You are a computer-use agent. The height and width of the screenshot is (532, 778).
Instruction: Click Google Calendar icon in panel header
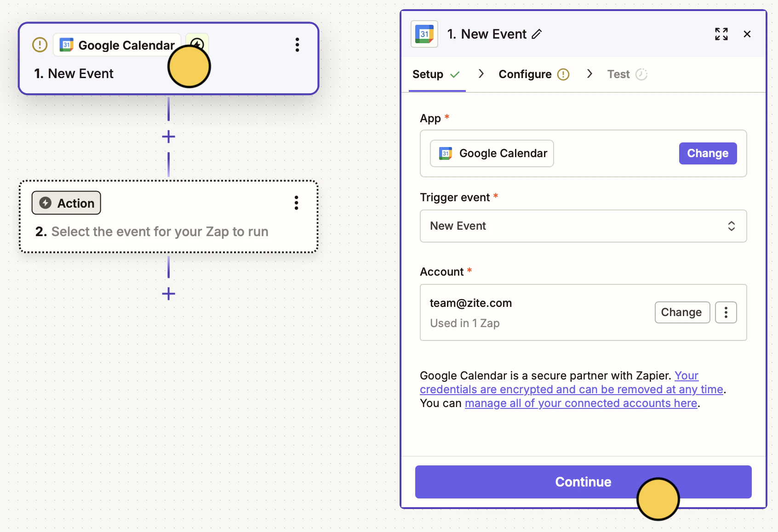[x=424, y=34]
